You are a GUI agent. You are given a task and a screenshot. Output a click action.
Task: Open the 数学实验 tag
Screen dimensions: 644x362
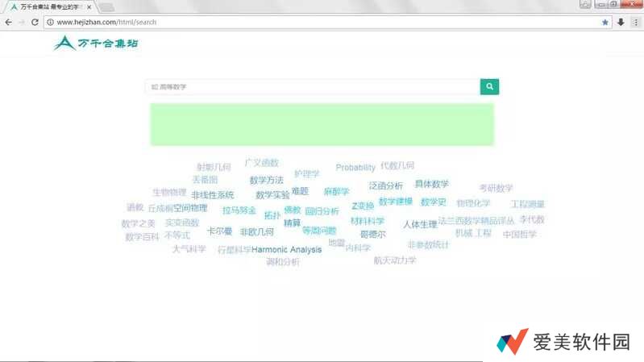(x=272, y=195)
